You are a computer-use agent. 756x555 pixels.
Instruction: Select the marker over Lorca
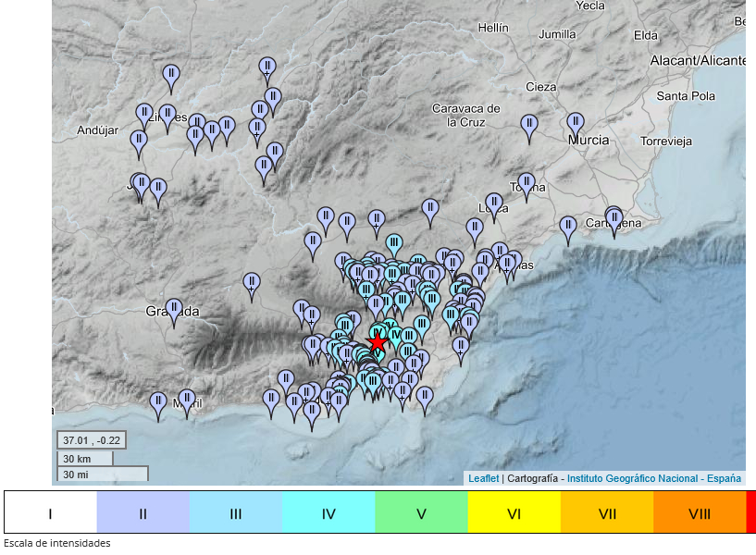click(494, 203)
